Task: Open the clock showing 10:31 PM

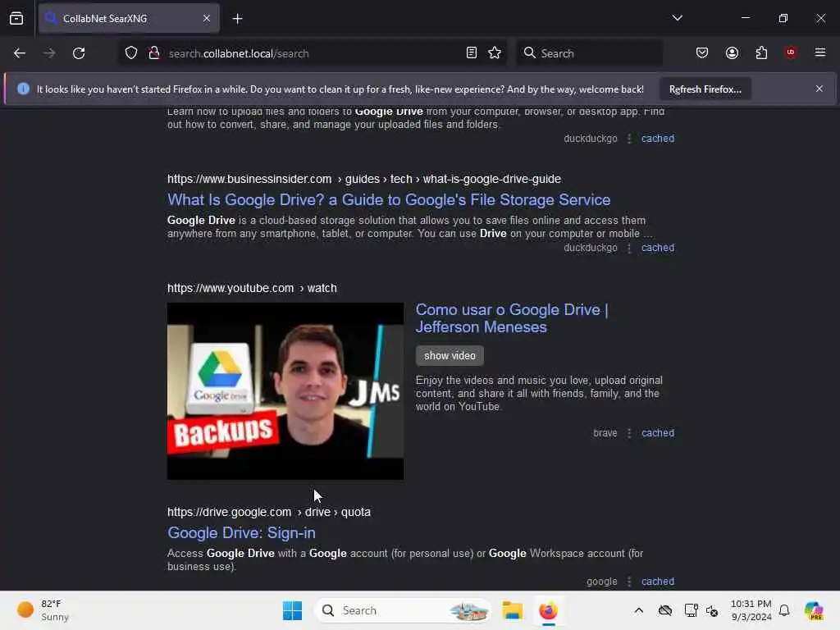Action: coord(751,610)
